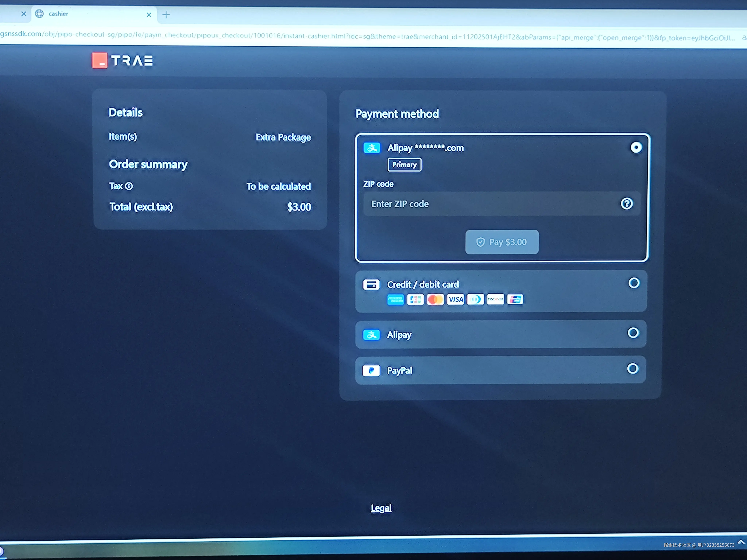Click the Mastercard logo
This screenshot has width=747, height=560.
click(x=435, y=299)
